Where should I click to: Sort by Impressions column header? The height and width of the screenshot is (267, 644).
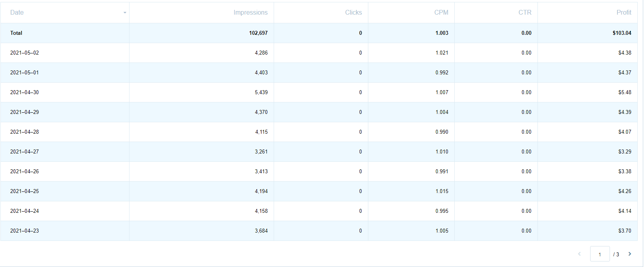(x=250, y=13)
